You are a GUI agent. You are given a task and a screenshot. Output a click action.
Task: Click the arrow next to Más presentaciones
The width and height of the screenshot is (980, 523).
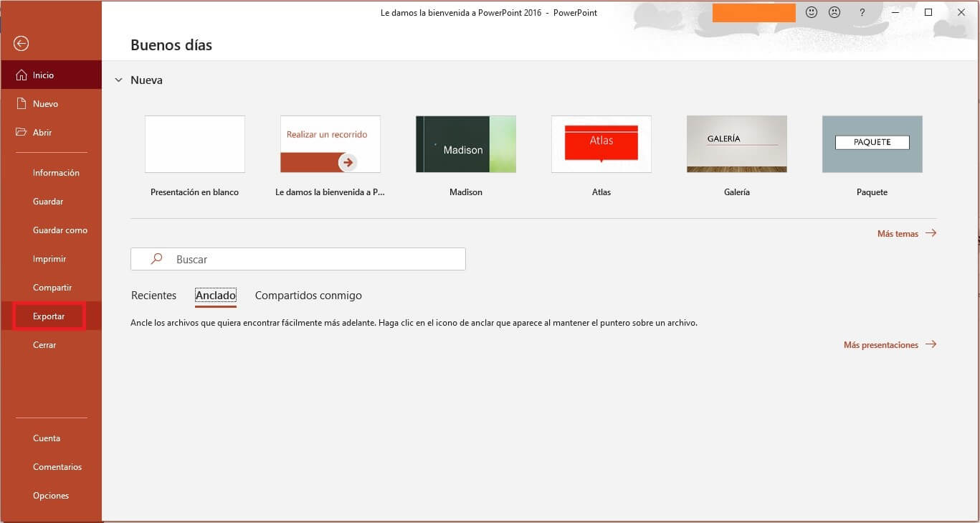click(x=931, y=344)
